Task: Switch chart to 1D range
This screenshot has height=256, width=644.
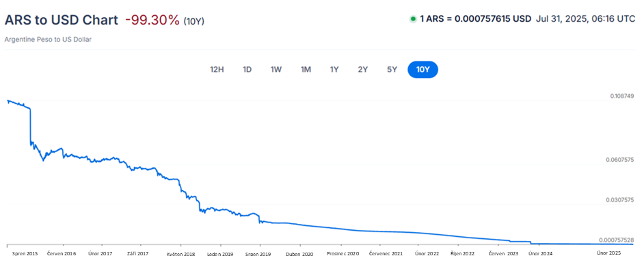Action: tap(247, 70)
